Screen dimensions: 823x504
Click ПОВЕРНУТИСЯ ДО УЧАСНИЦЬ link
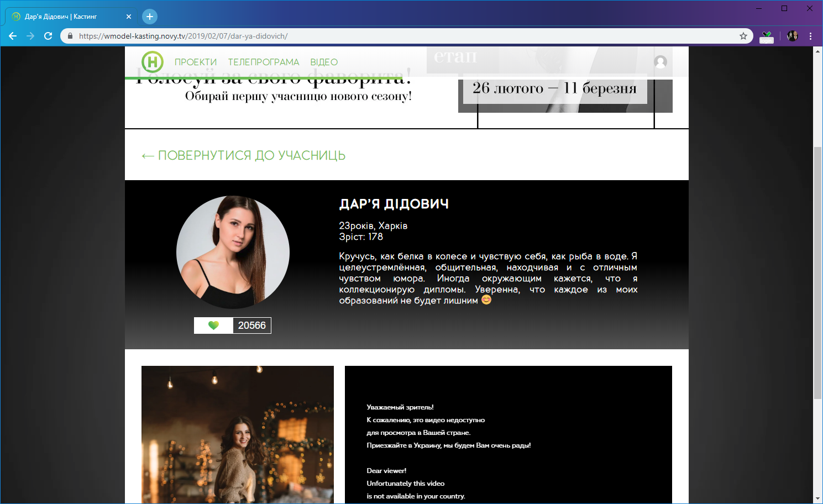point(244,156)
